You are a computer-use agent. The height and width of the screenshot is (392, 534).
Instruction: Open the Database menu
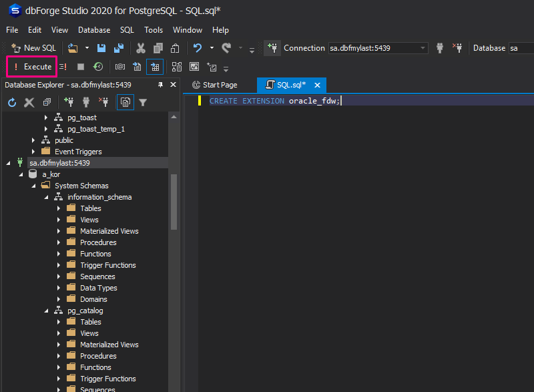[x=94, y=30]
